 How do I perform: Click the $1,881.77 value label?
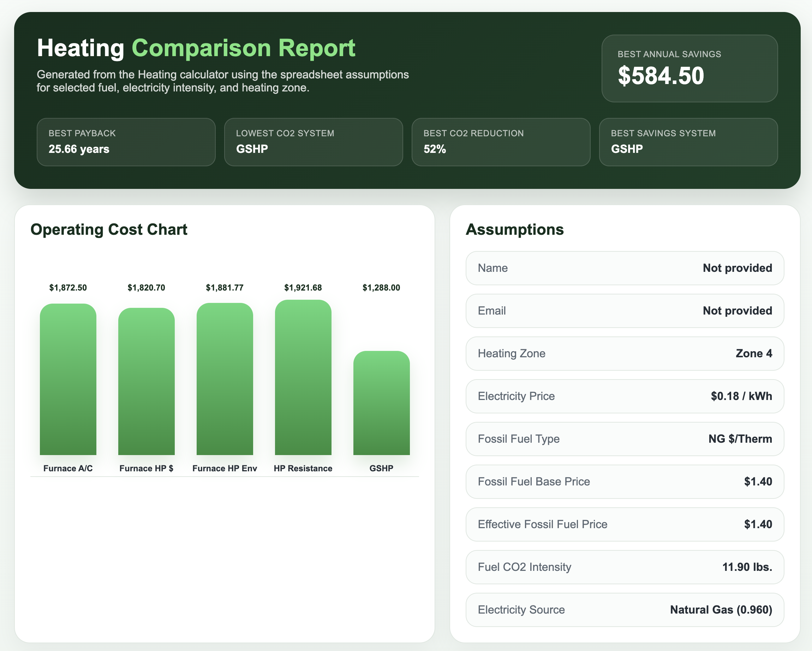coord(225,288)
